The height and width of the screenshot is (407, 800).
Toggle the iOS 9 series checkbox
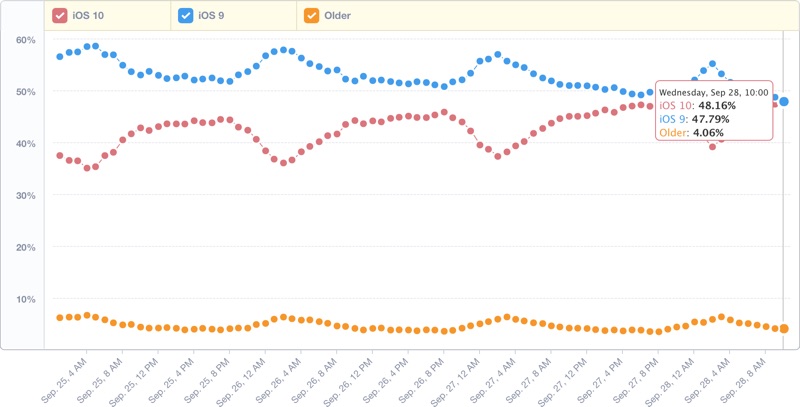(185, 16)
